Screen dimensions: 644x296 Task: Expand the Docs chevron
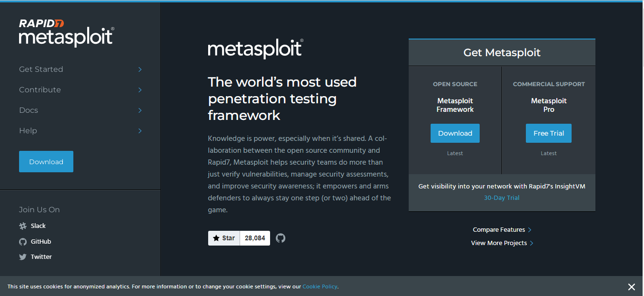(140, 110)
